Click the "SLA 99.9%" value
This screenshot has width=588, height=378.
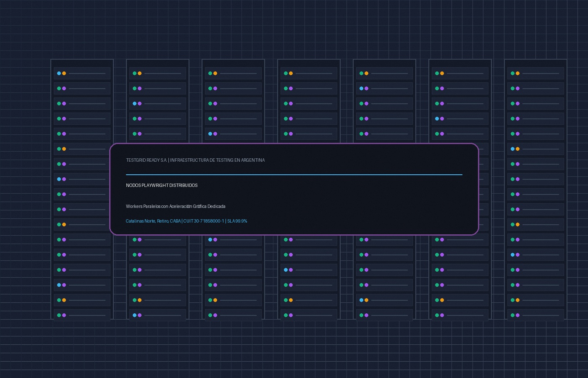coord(237,221)
